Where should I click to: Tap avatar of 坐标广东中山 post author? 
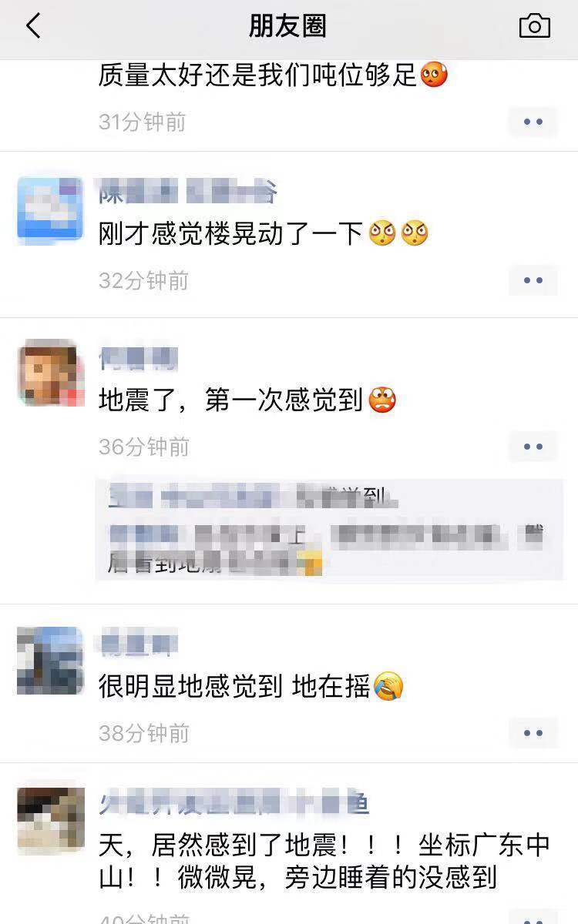point(51,821)
